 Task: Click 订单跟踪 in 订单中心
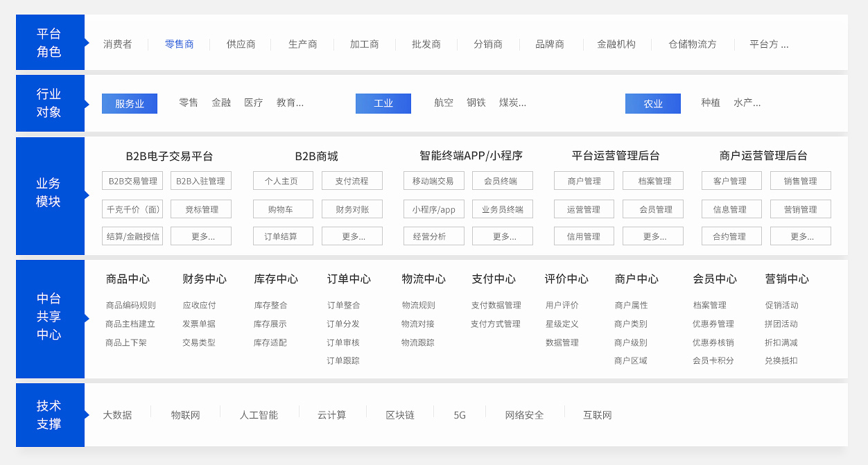(343, 360)
